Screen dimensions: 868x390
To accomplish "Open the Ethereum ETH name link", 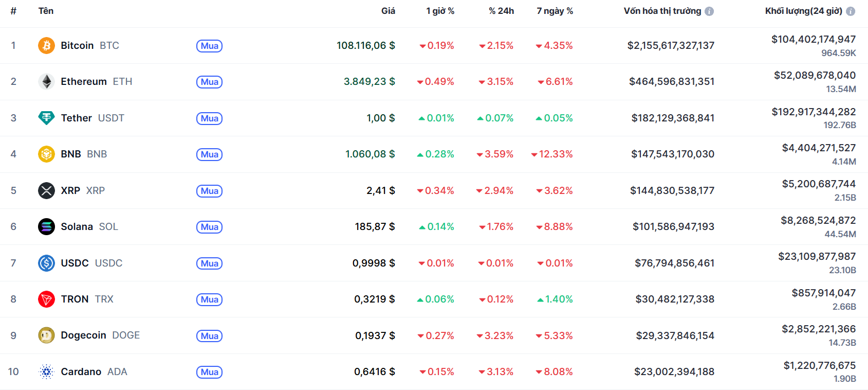I will point(97,81).
